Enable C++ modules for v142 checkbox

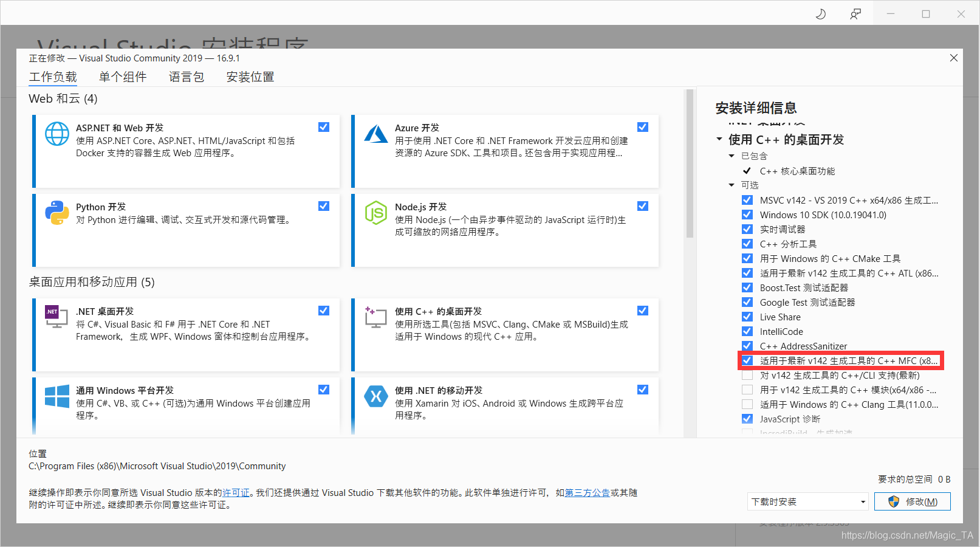click(747, 390)
